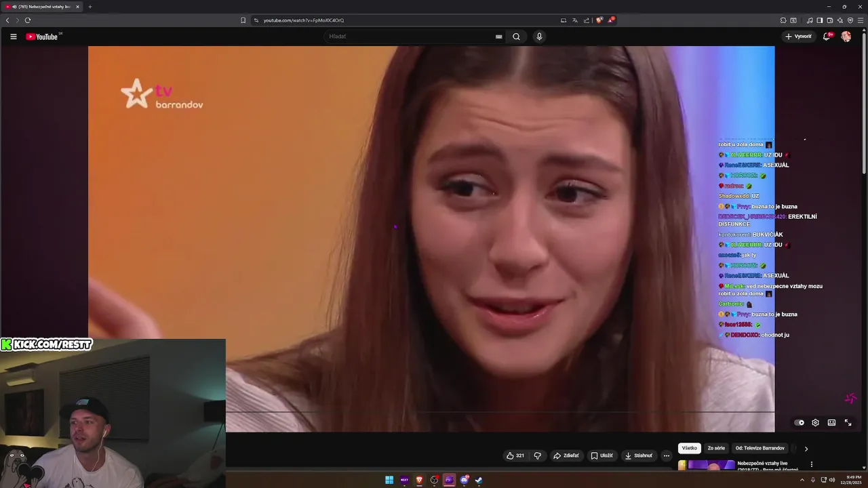
Task: Reload the current page
Action: pos(28,20)
